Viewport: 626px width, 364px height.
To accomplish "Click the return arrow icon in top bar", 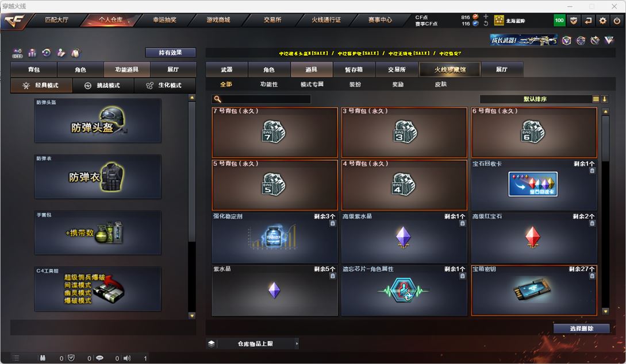I will [588, 21].
